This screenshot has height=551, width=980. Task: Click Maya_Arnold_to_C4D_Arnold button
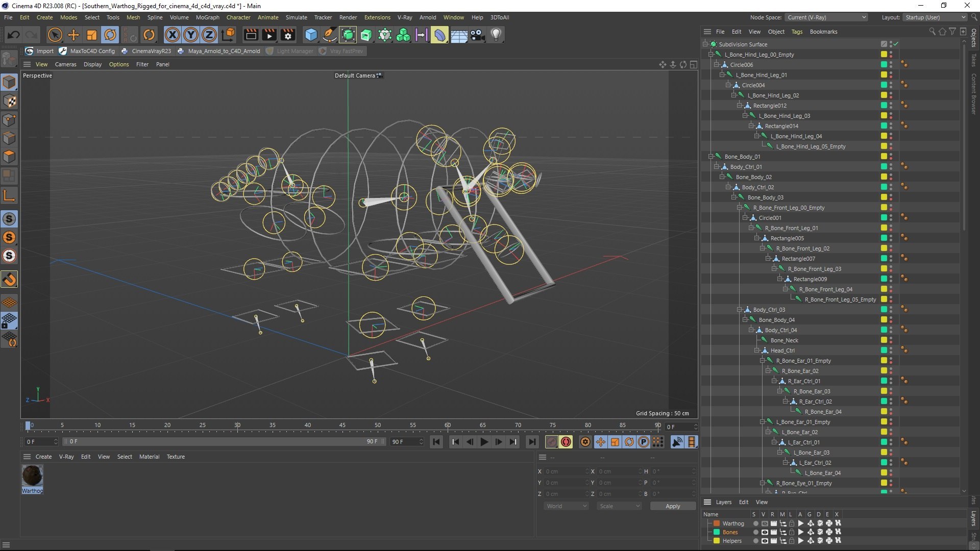click(218, 51)
